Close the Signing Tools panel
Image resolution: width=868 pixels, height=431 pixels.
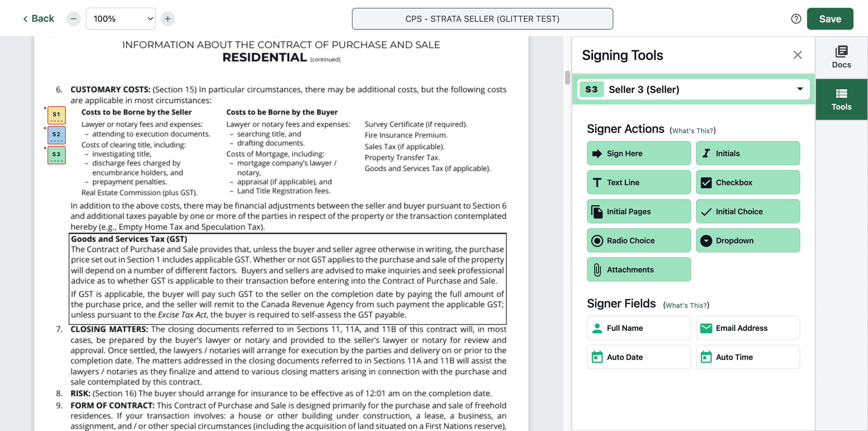tap(797, 55)
